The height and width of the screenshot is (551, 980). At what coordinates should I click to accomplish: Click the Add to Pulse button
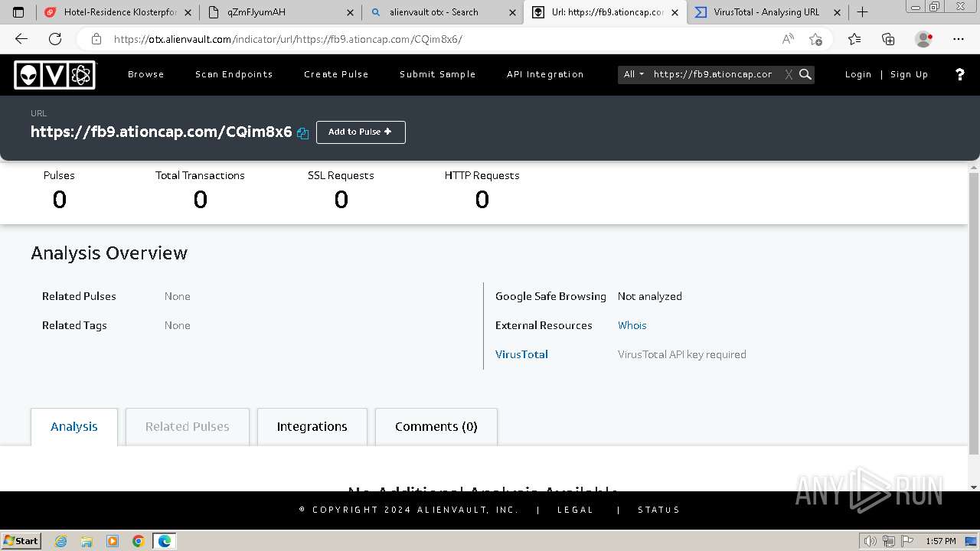click(x=361, y=132)
